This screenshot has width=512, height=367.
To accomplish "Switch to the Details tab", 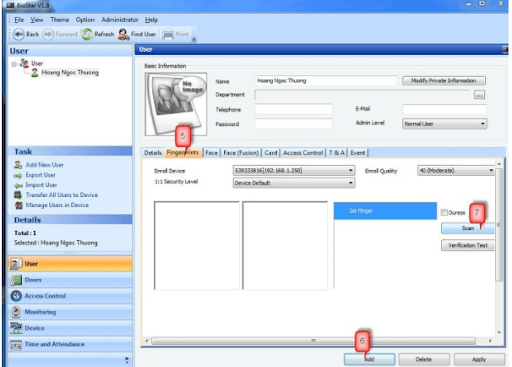I will click(153, 153).
